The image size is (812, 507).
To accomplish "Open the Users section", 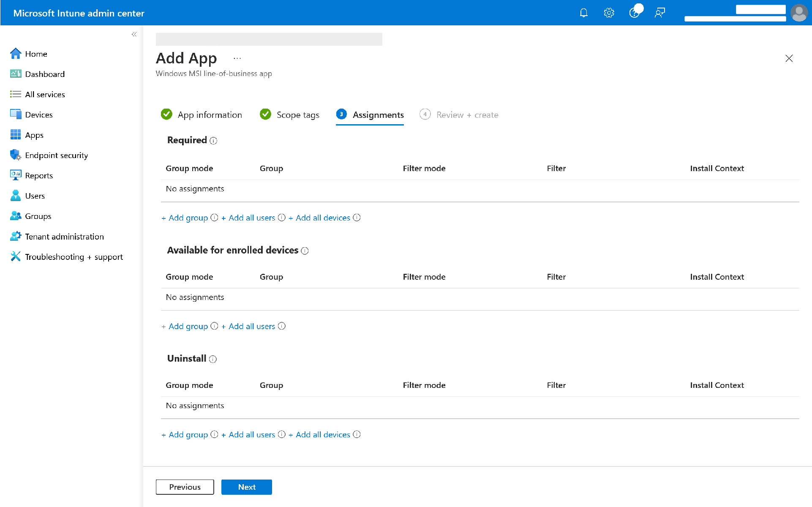I will tap(35, 196).
